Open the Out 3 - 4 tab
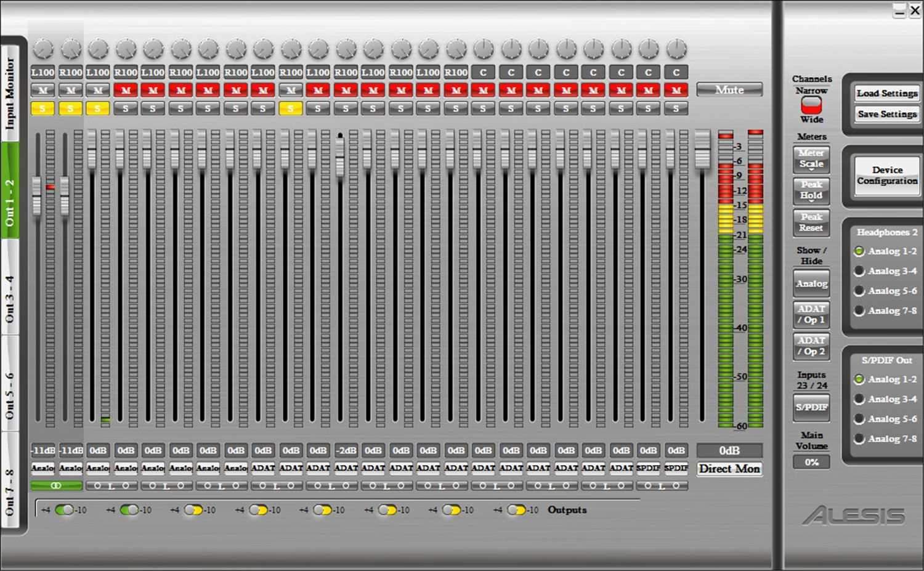This screenshot has height=571, width=924. (10, 288)
